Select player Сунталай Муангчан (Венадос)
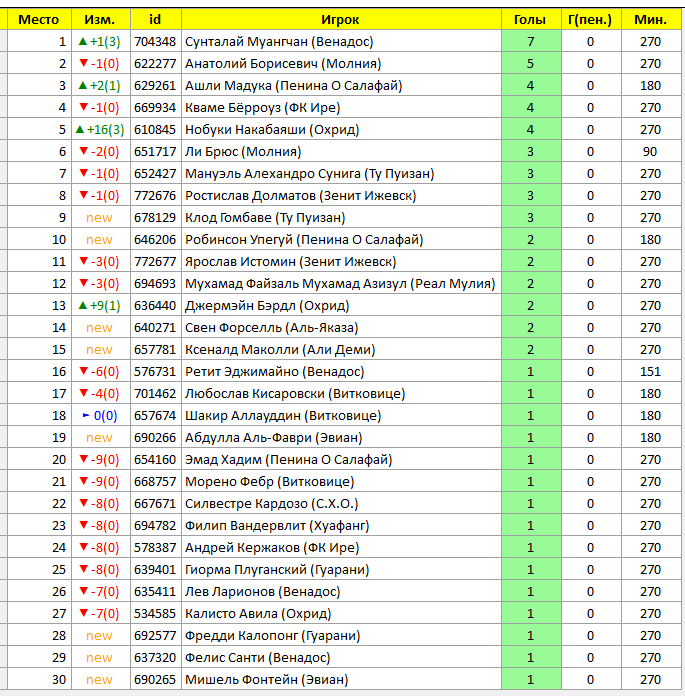This screenshot has height=696, width=685. (341, 42)
